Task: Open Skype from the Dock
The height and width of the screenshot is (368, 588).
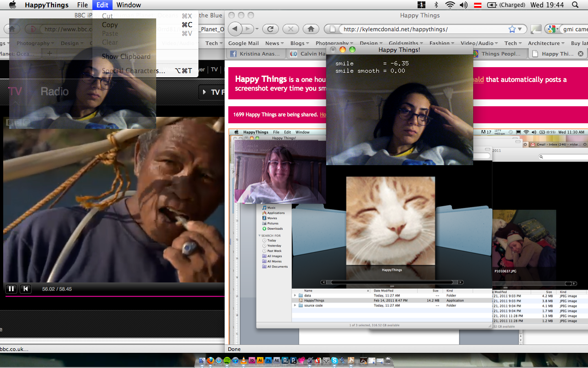Action: tap(334, 361)
